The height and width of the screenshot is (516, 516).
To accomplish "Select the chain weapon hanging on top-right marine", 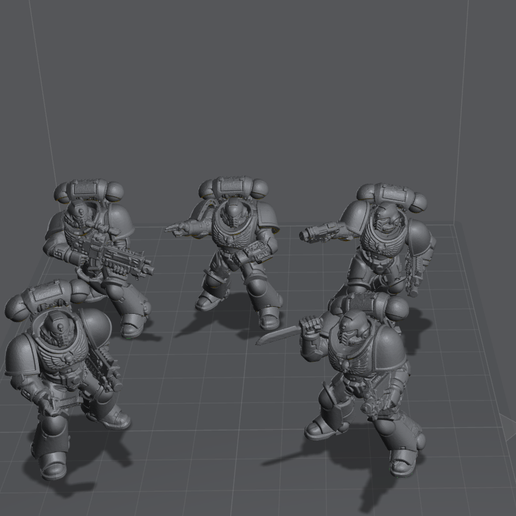I will [x=413, y=272].
